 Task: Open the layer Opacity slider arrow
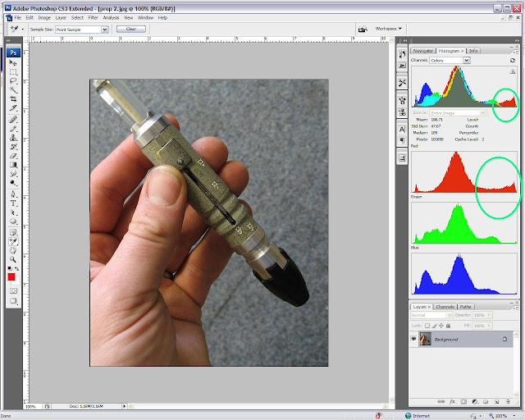pyautogui.click(x=489, y=315)
